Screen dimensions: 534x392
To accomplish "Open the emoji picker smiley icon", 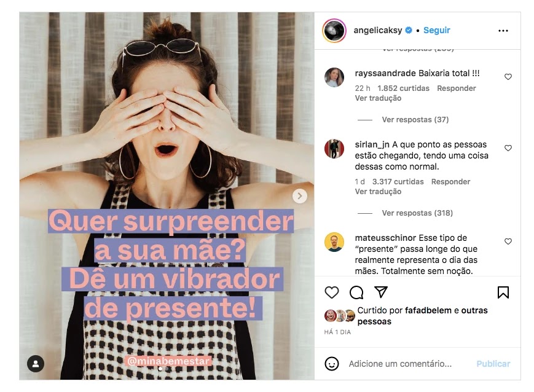I will click(x=331, y=364).
